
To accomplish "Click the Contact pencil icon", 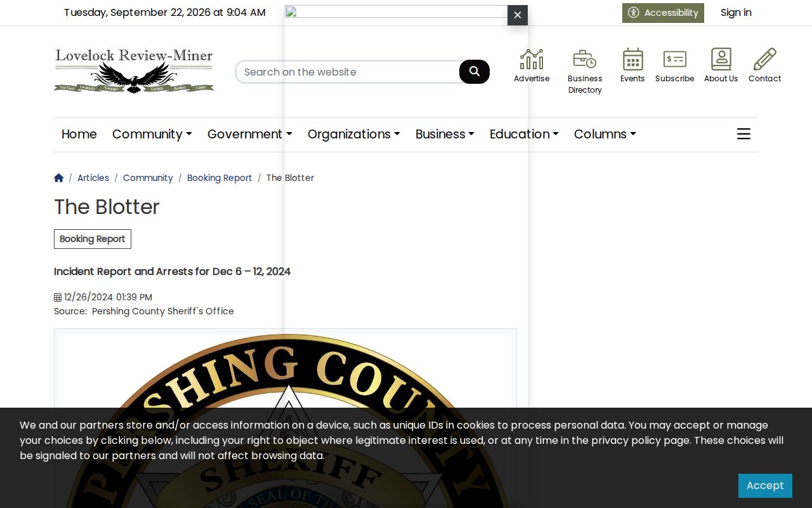I will (x=764, y=59).
